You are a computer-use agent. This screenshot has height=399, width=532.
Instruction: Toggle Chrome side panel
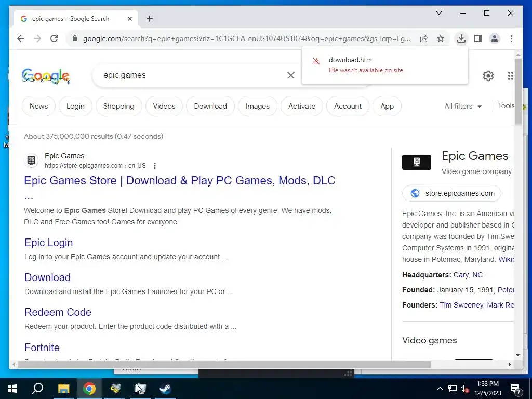tap(478, 38)
